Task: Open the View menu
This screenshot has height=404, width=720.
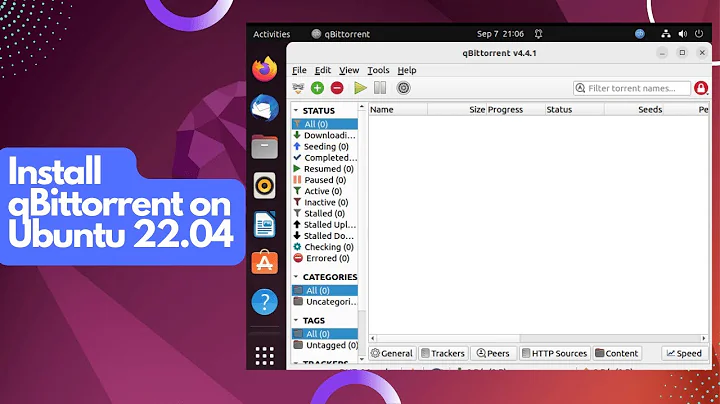Action: (349, 70)
